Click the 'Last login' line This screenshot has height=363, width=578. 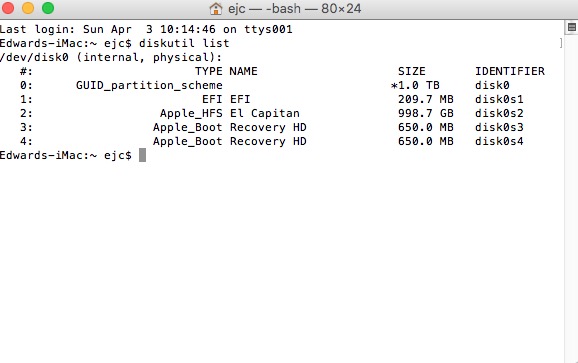[x=146, y=29]
